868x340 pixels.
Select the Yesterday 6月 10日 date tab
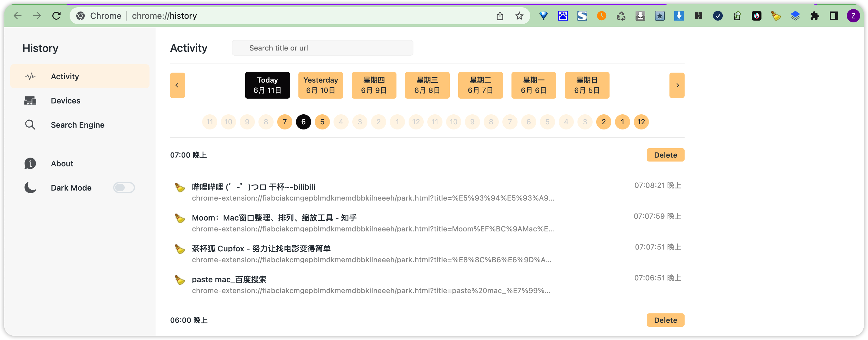[x=321, y=85]
